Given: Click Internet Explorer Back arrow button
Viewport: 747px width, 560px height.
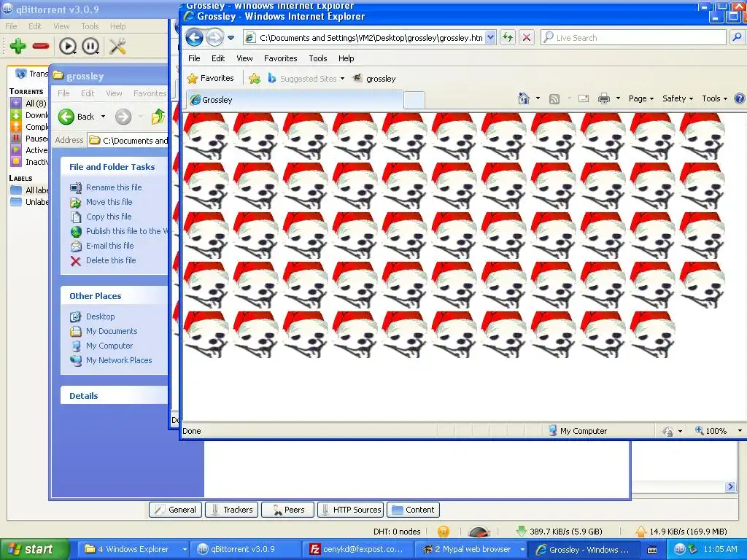Looking at the screenshot, I should pos(194,38).
